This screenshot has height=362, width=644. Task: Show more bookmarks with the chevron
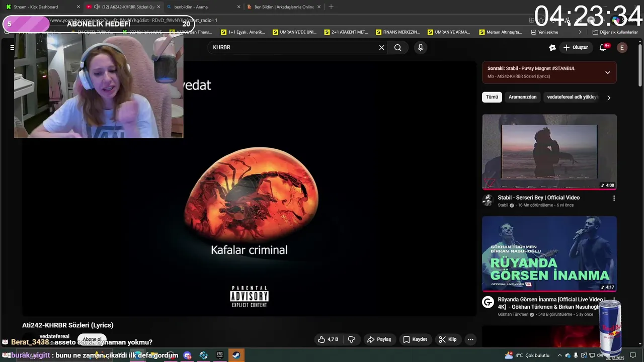[580, 32]
